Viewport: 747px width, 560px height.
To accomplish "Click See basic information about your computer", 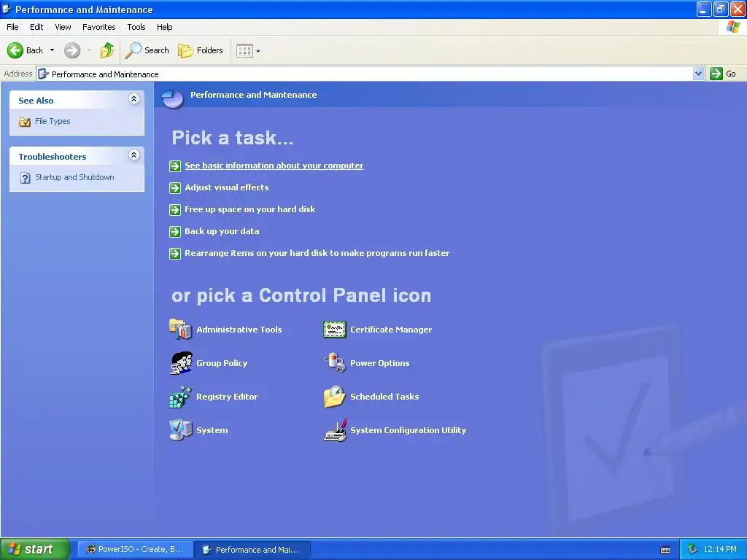I will coord(274,166).
